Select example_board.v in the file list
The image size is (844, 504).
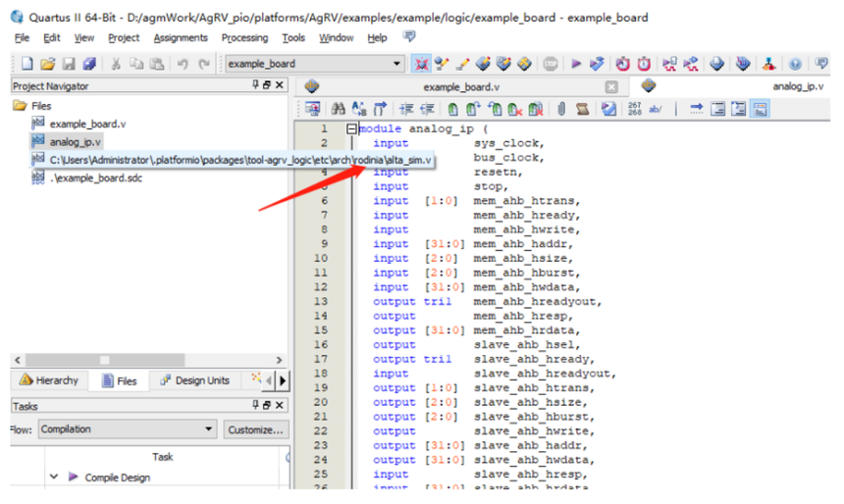79,124
